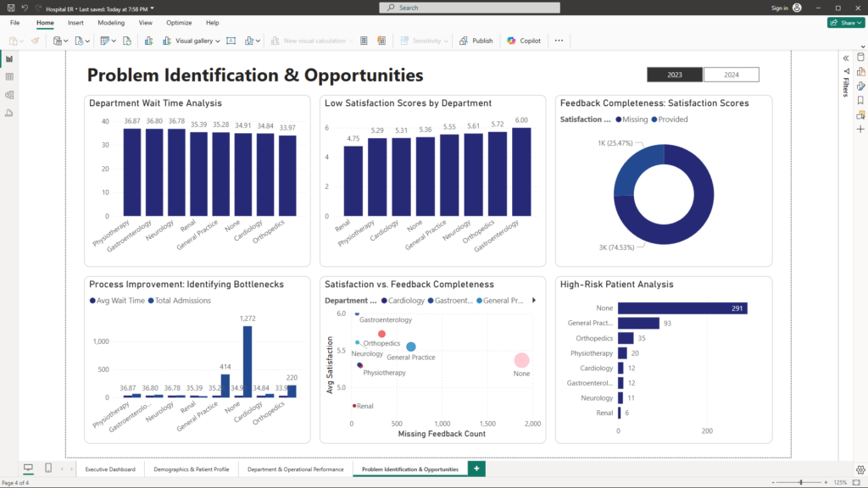Select the 2023 year slicer
The height and width of the screenshot is (488, 868).
(x=675, y=75)
